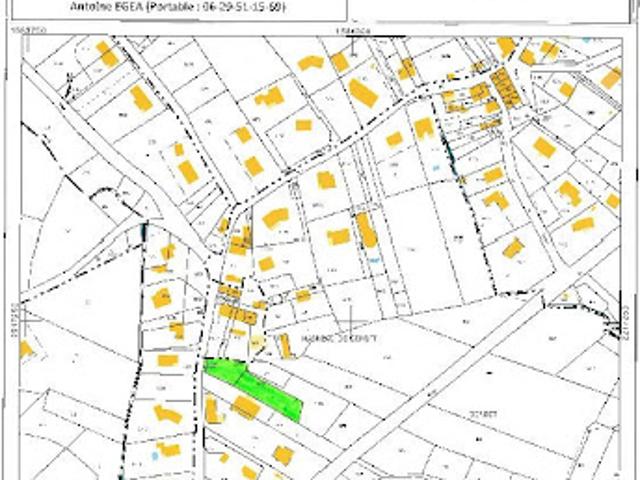Click the L-shaped orange building left of the green parcel

[x=213, y=411]
